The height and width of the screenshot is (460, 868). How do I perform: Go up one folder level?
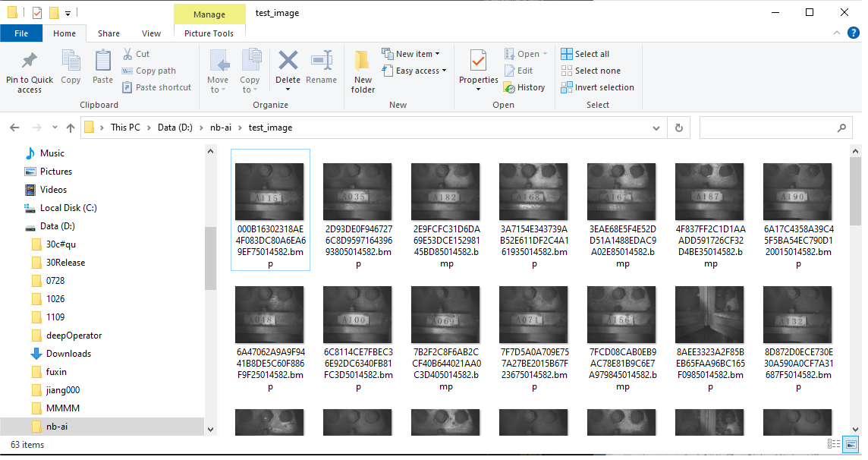click(x=71, y=128)
